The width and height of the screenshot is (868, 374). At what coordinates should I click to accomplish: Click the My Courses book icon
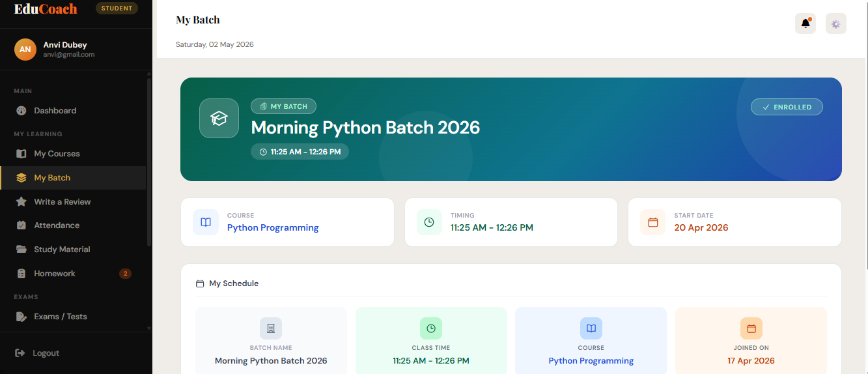21,154
